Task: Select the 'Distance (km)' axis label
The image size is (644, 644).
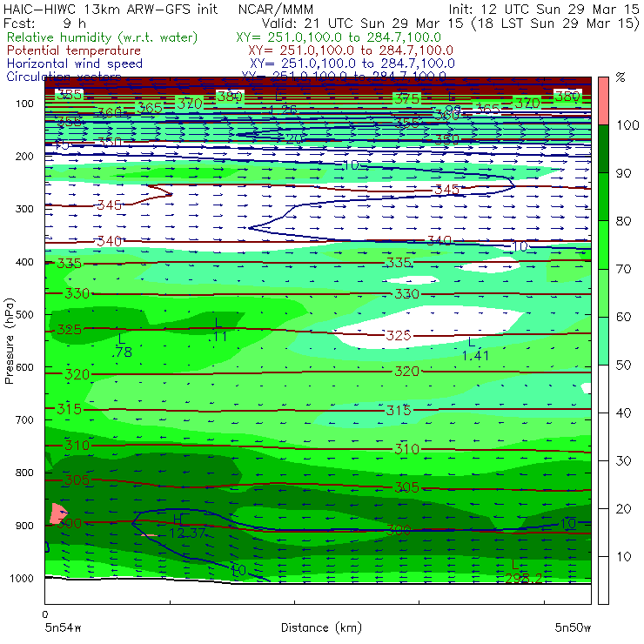Action: point(321,627)
